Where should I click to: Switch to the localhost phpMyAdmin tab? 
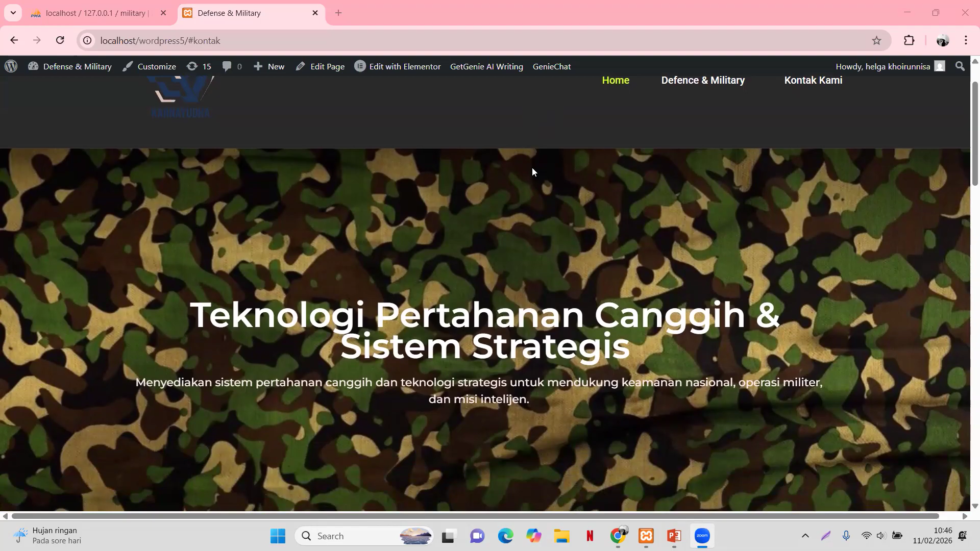tap(92, 13)
